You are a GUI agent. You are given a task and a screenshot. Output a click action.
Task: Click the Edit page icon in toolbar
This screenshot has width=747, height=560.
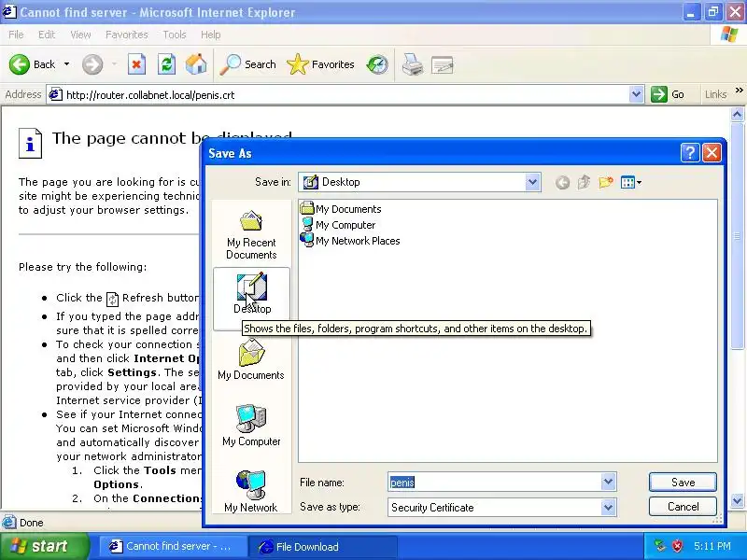[442, 64]
